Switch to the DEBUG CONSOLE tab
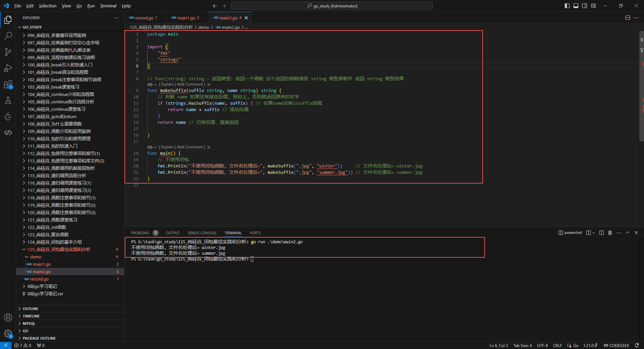The height and width of the screenshot is (349, 644). pyautogui.click(x=202, y=233)
